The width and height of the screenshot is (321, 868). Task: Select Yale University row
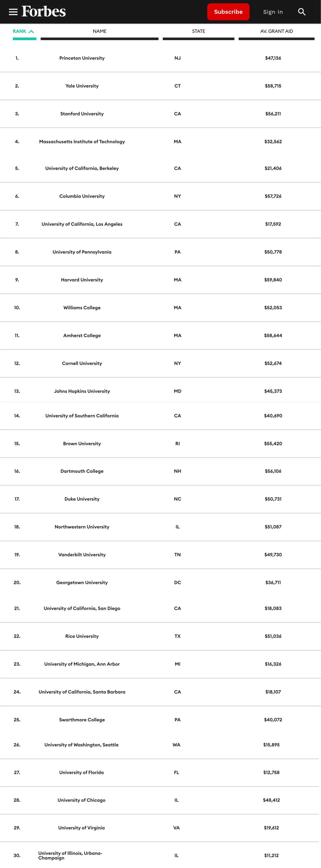[82, 86]
